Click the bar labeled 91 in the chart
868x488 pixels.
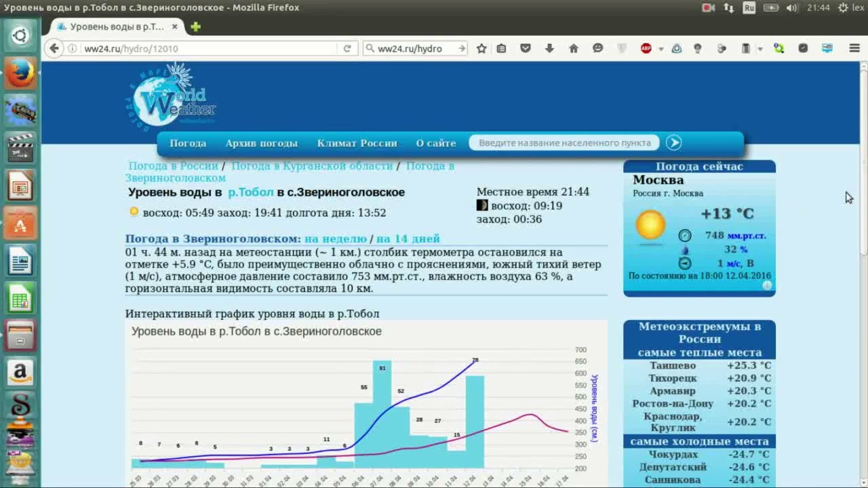point(382,414)
